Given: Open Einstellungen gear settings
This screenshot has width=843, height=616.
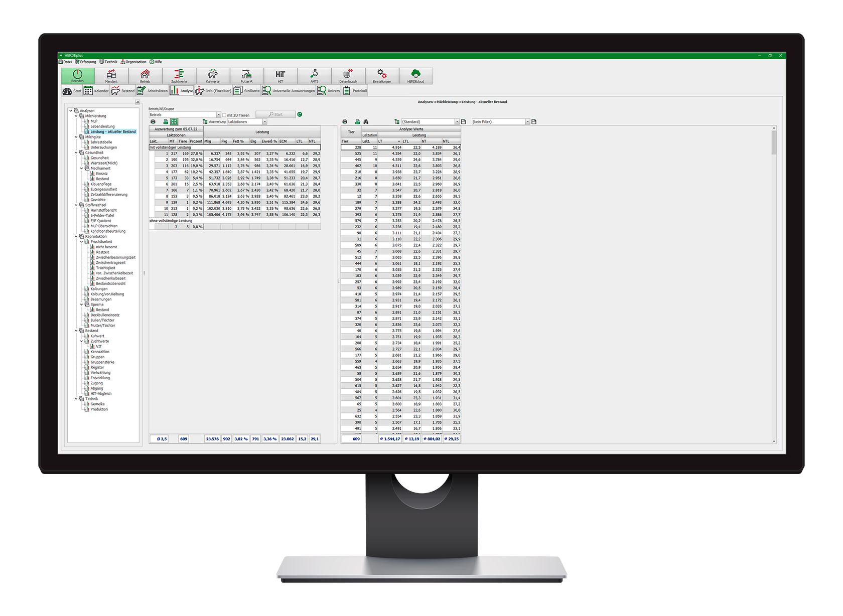Looking at the screenshot, I should click(x=382, y=76).
